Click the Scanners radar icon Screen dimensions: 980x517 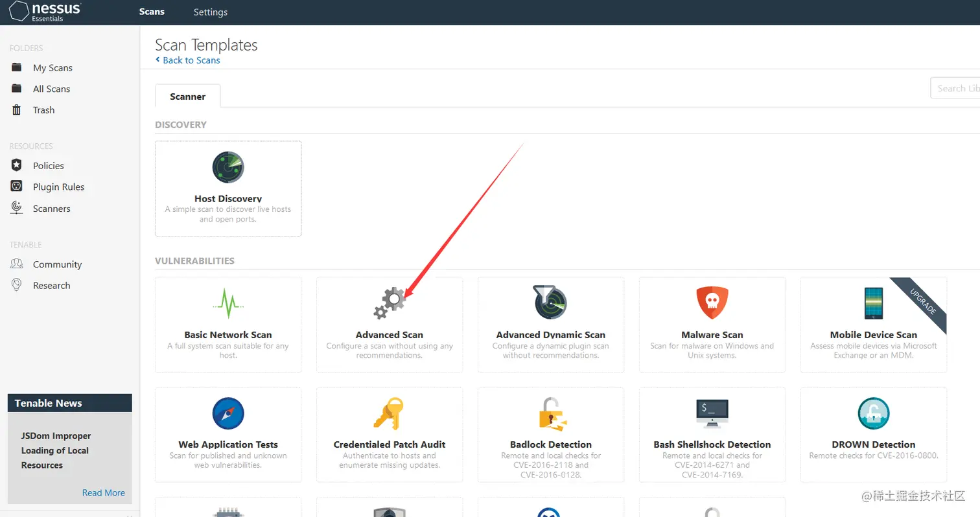point(17,208)
